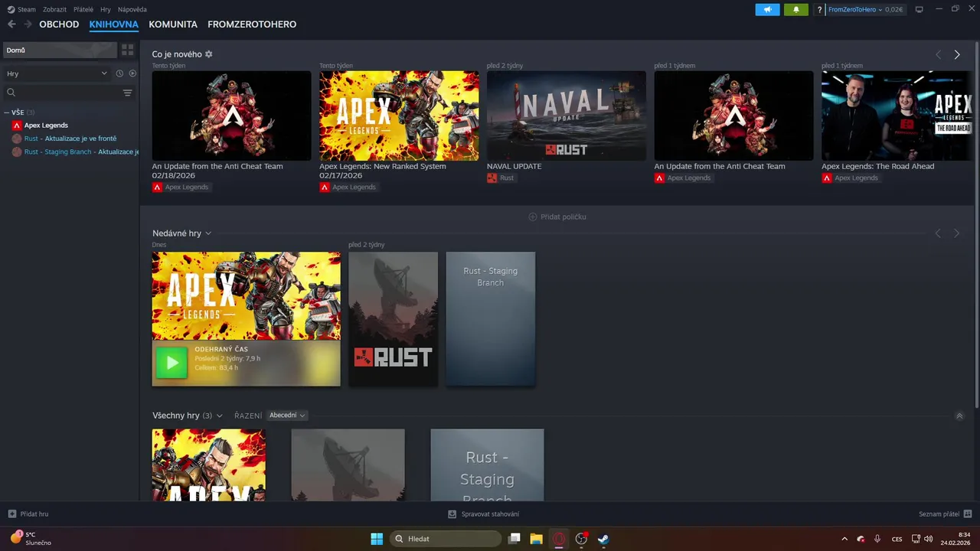This screenshot has width=980, height=551.
Task: Show next news items with right arrow
Action: [957, 54]
